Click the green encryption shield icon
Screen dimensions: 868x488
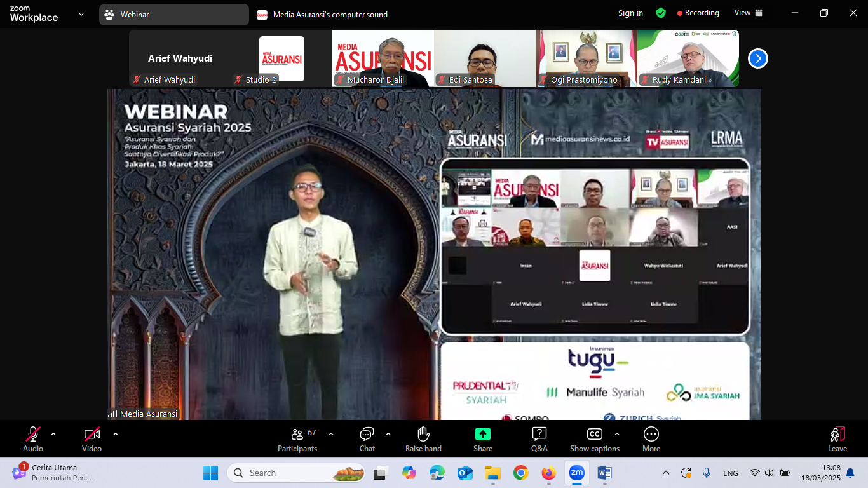661,13
